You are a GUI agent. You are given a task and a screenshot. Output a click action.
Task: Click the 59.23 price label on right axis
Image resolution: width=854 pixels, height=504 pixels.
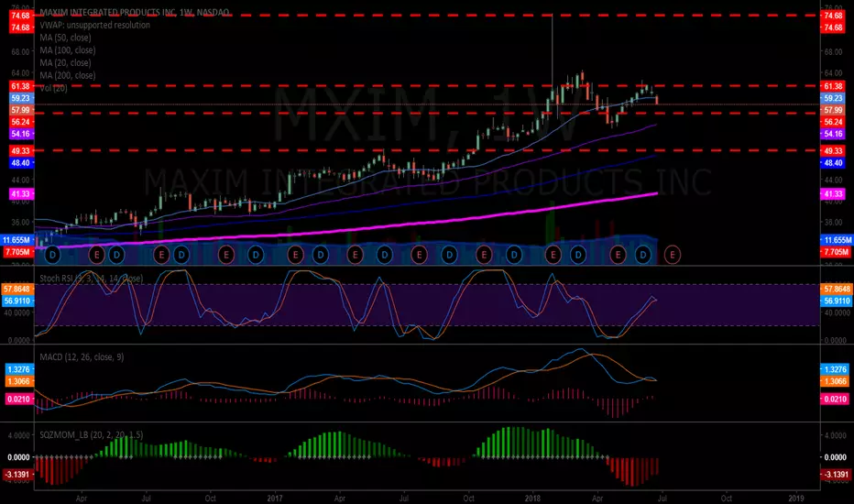(x=833, y=98)
